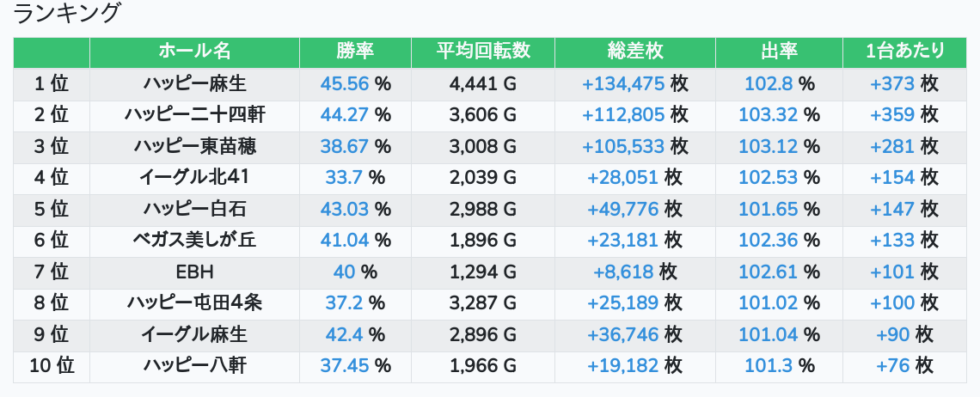Open the 43.03 win rate link
The image size is (980, 397).
click(x=344, y=210)
